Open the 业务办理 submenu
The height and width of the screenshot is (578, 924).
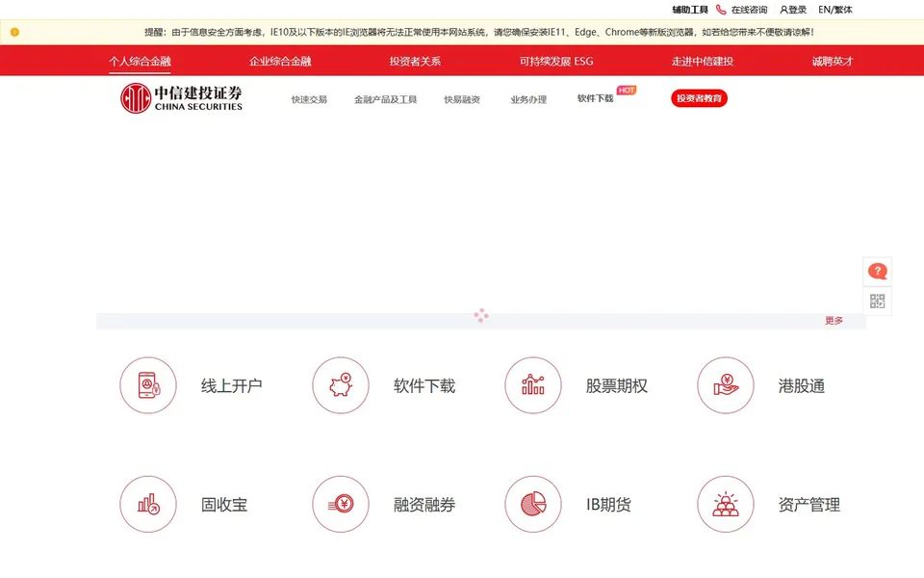(528, 99)
